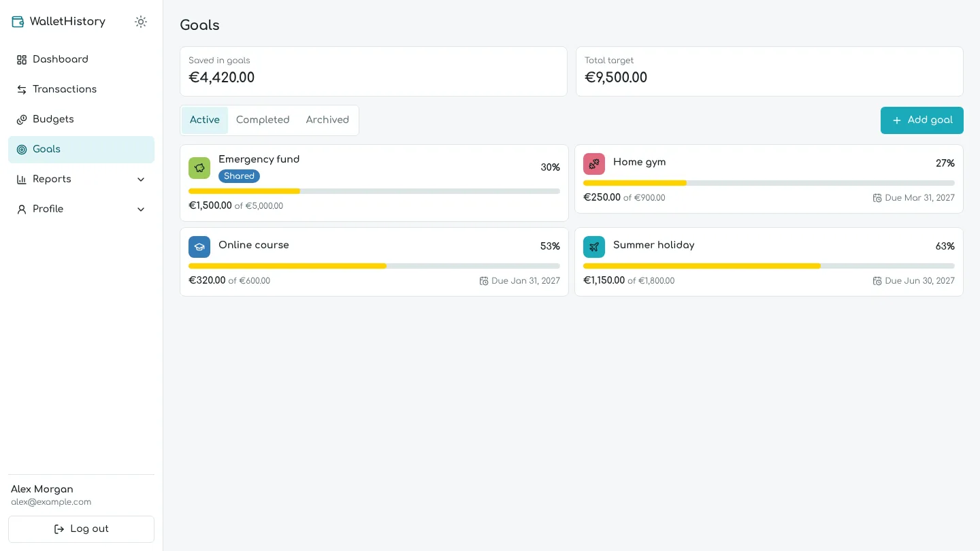Viewport: 980px width, 551px height.
Task: Click the calendar icon beside Due Jun 30, 2027
Action: [x=877, y=281]
